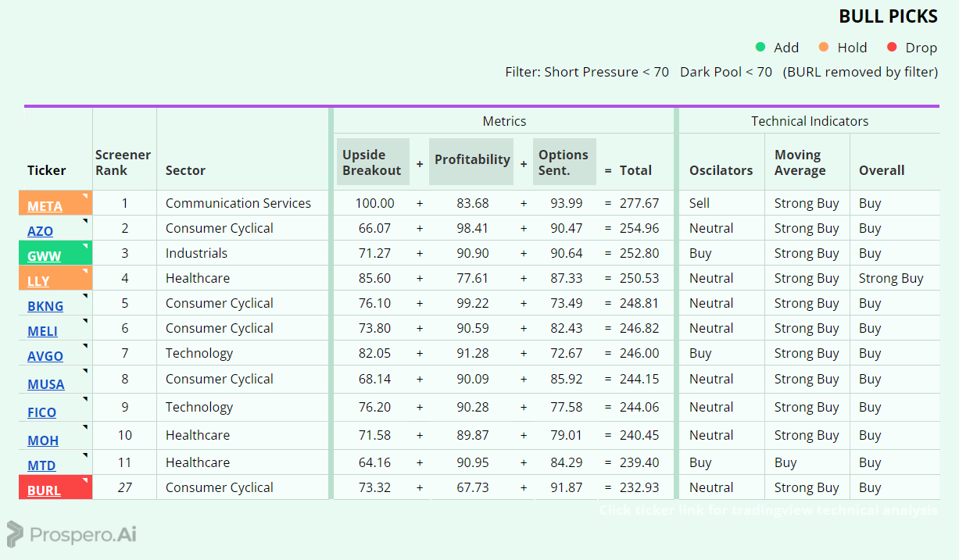Viewport: 959px width, 560px height.
Task: Click META's total 277.67
Action: click(x=639, y=203)
